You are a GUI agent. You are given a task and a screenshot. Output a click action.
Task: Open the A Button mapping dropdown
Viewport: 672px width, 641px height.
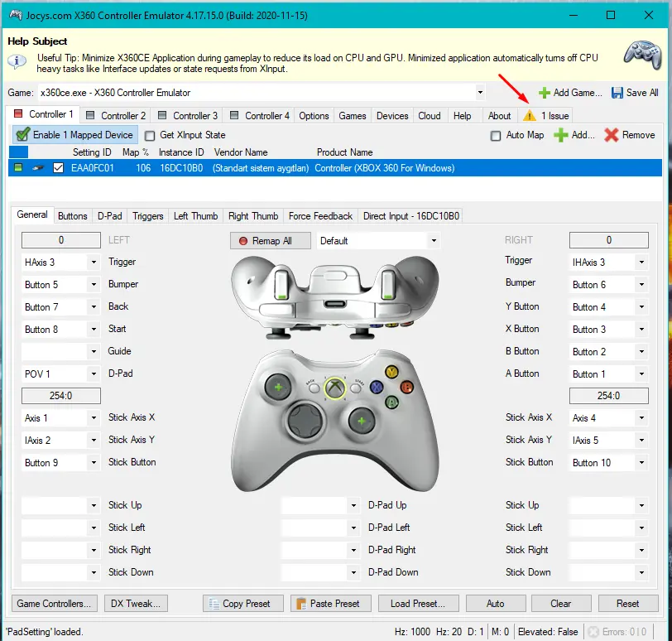pyautogui.click(x=641, y=374)
